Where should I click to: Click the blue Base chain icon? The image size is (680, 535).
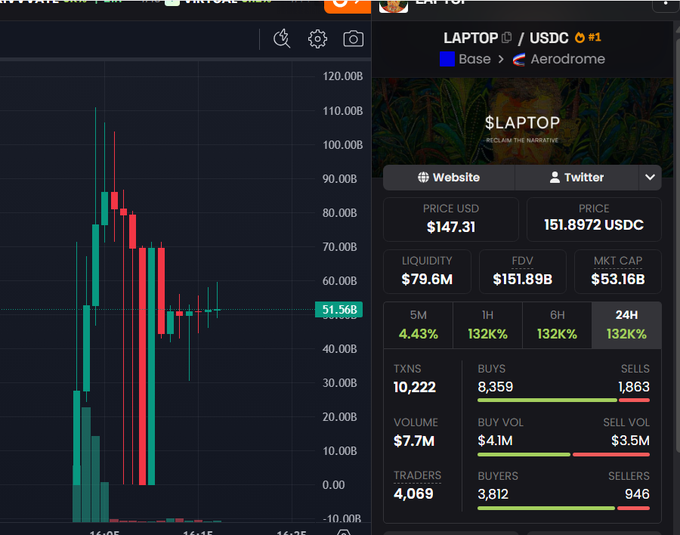[x=447, y=59]
